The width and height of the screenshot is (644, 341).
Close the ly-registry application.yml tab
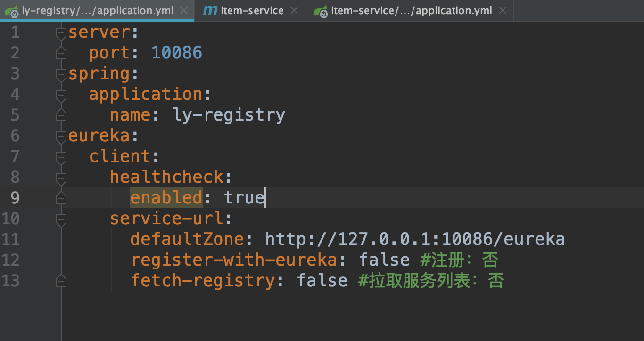pos(183,10)
